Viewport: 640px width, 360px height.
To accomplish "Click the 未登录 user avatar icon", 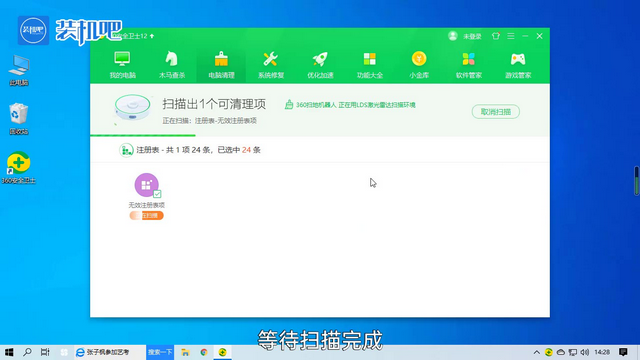I will click(x=453, y=36).
